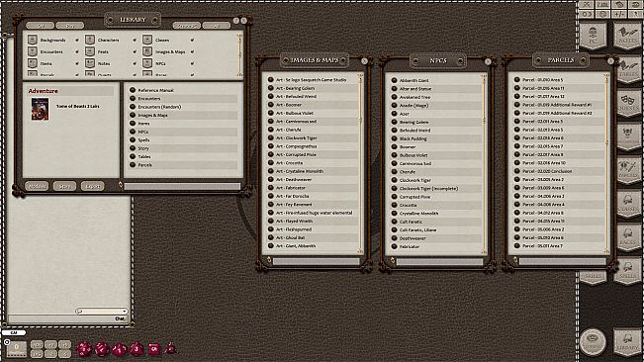Roll the d4 die
The height and width of the screenshot is (362, 644).
tap(170, 349)
